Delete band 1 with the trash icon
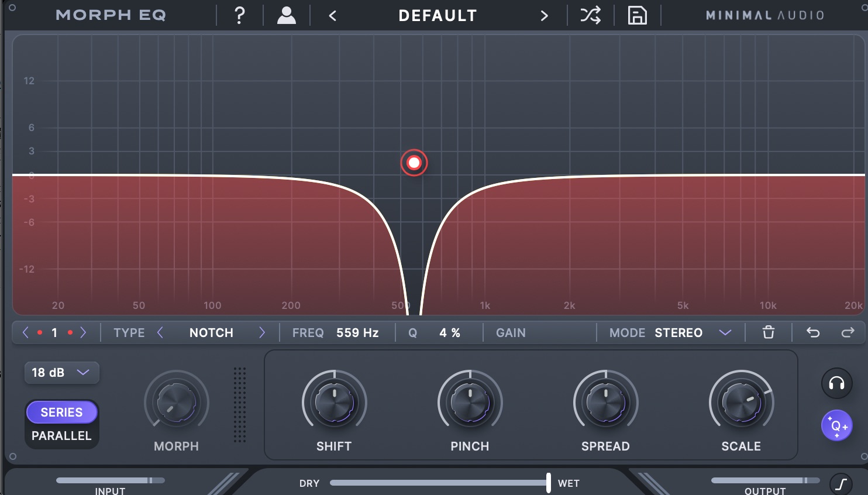 (767, 332)
